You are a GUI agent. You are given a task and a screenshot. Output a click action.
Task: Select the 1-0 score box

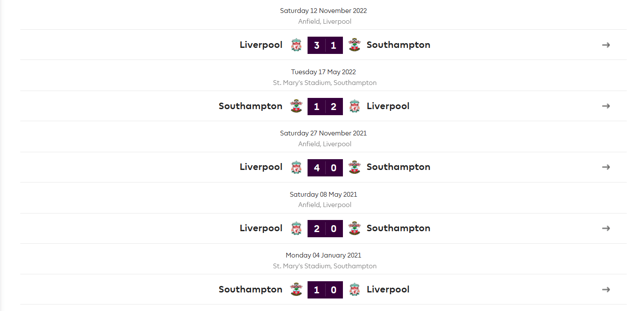tap(325, 290)
